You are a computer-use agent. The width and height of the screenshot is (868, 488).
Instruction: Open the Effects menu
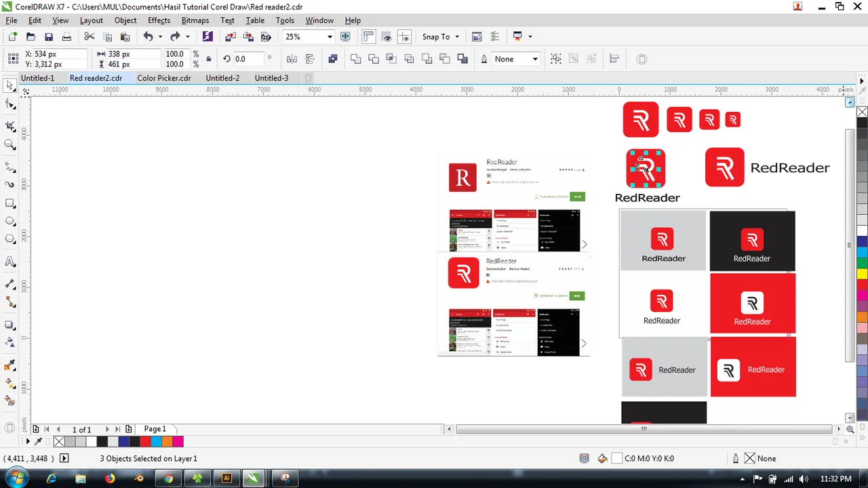[x=159, y=20]
